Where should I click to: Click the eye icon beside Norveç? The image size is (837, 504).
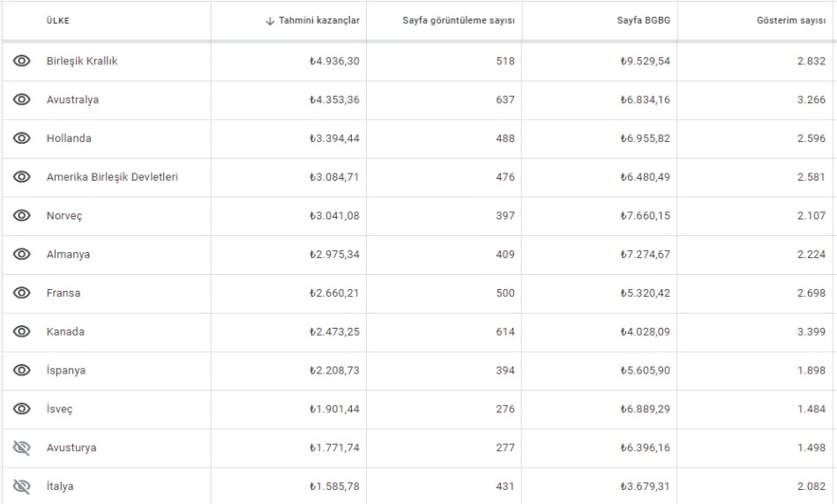[21, 216]
